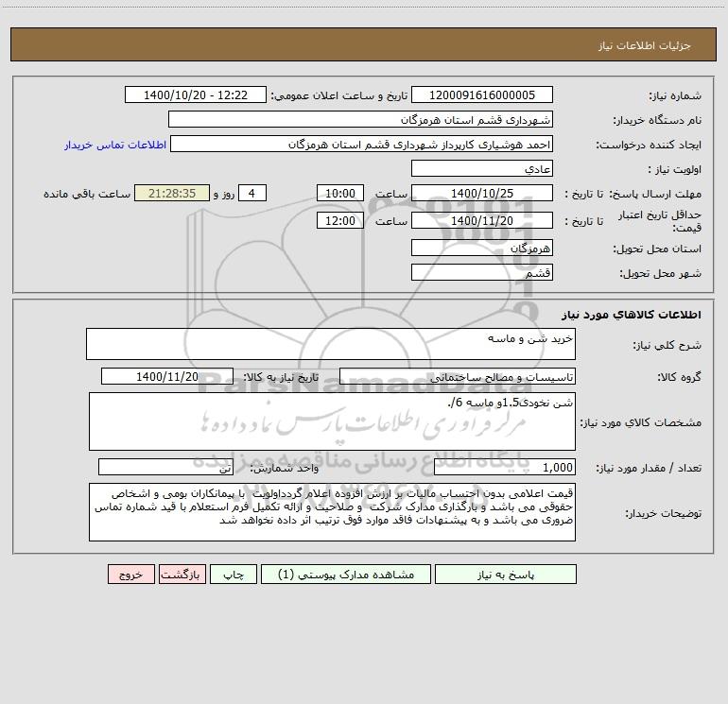
Task: Select the شماره نیاز field 1200091616000005
Action: [482, 94]
